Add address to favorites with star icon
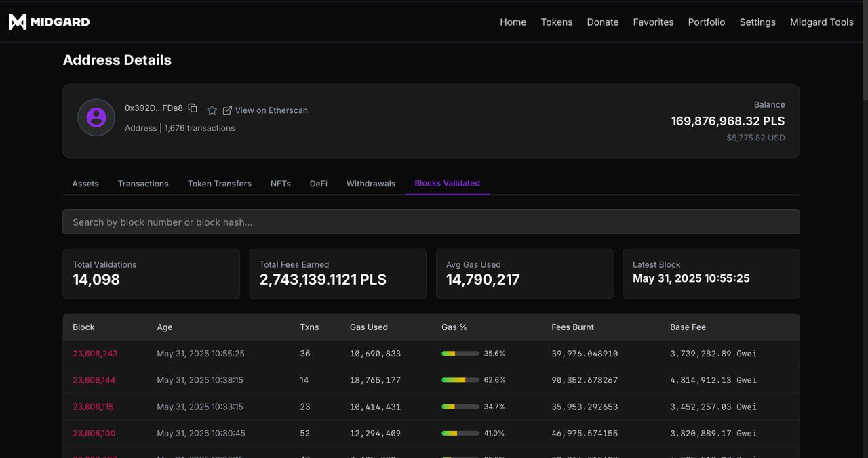This screenshot has width=868, height=458. click(212, 110)
